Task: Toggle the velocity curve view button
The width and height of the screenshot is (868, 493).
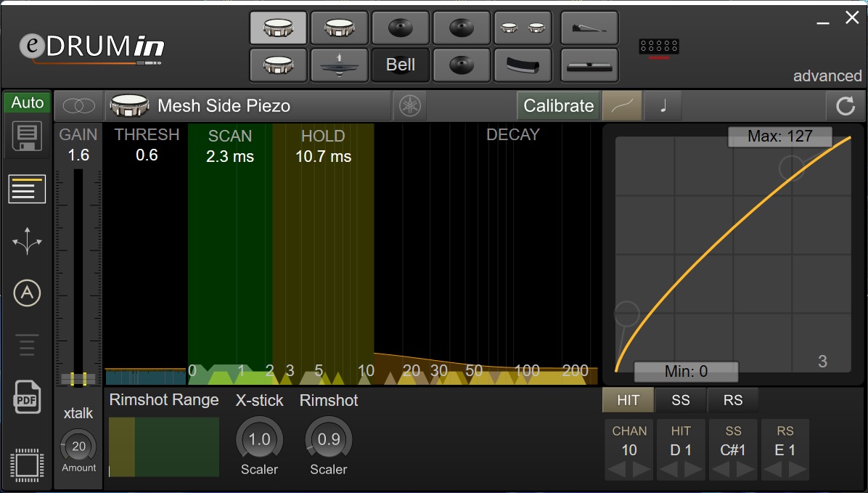Action: 622,106
